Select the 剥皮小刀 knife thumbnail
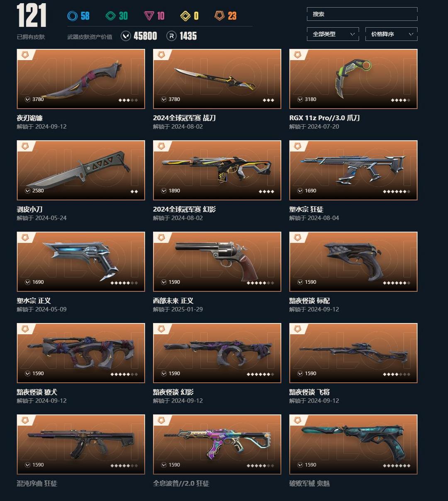Image resolution: width=448 pixels, height=501 pixels. pos(81,170)
